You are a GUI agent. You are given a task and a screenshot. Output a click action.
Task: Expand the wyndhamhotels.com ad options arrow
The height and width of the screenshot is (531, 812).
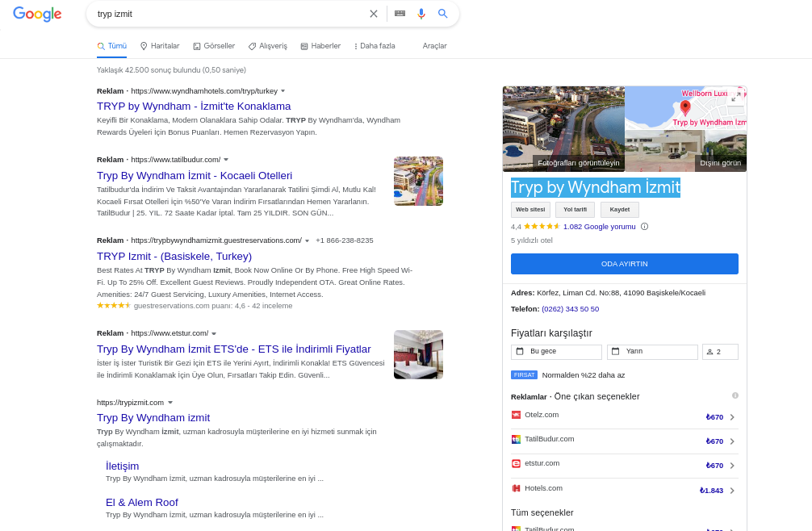[283, 91]
